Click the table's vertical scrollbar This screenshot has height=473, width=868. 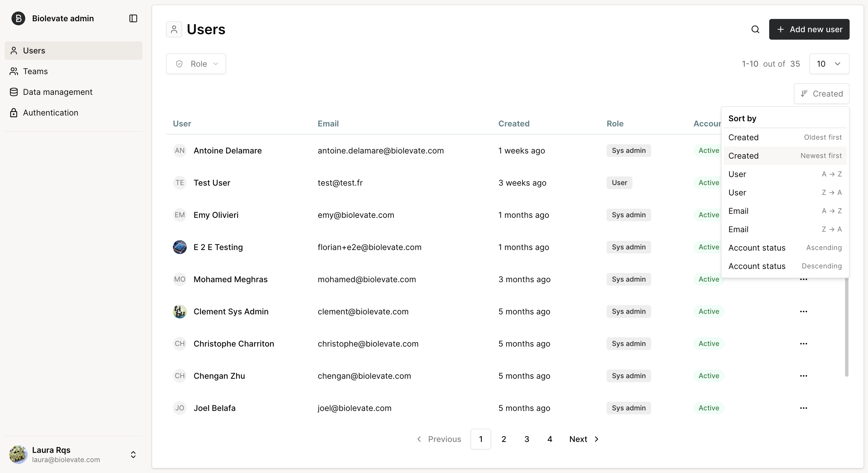846,327
